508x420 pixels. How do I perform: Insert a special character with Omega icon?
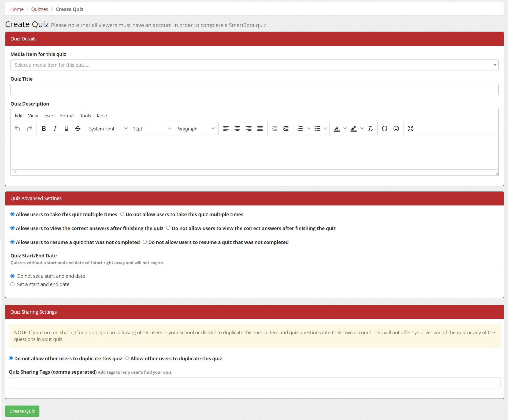coord(385,129)
